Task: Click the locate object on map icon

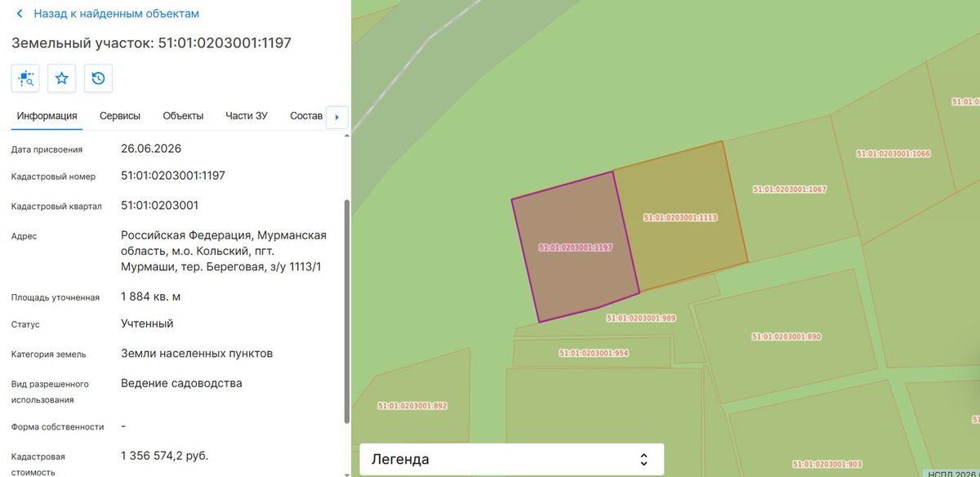Action: [x=25, y=78]
